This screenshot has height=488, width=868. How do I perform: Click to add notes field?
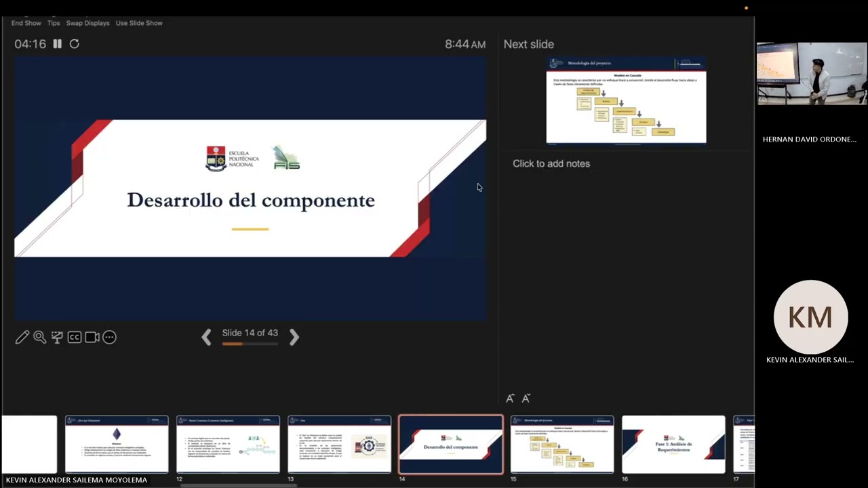tap(551, 163)
